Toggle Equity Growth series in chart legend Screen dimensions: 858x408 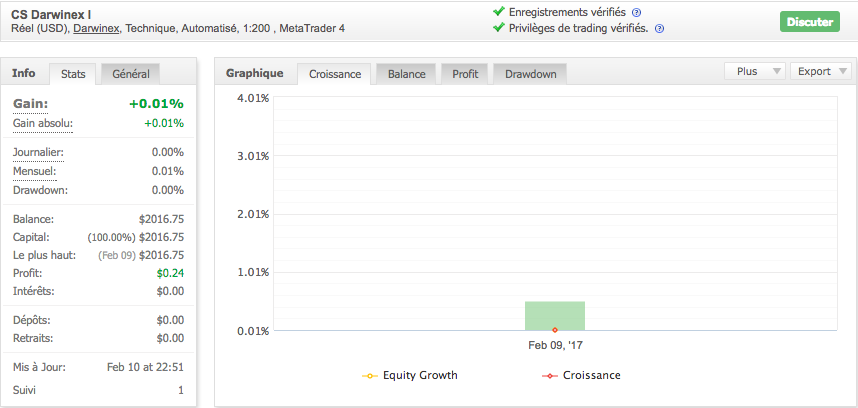coord(410,376)
